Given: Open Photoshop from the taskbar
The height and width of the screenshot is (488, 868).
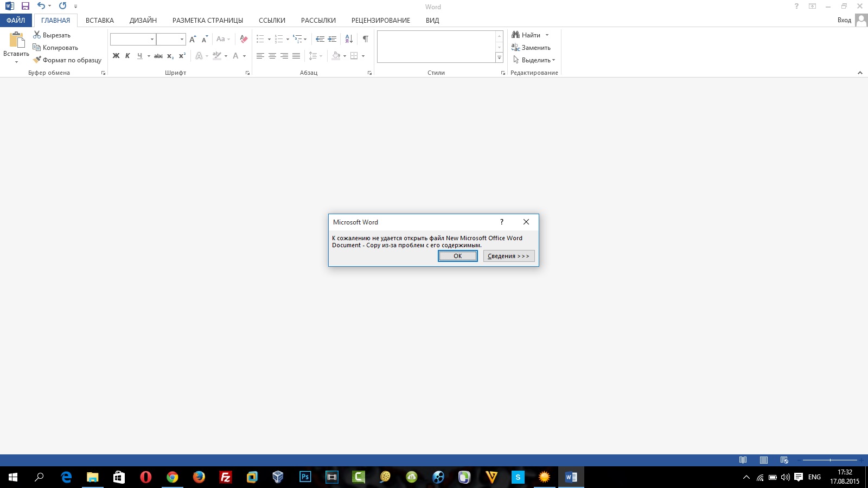Looking at the screenshot, I should (305, 477).
